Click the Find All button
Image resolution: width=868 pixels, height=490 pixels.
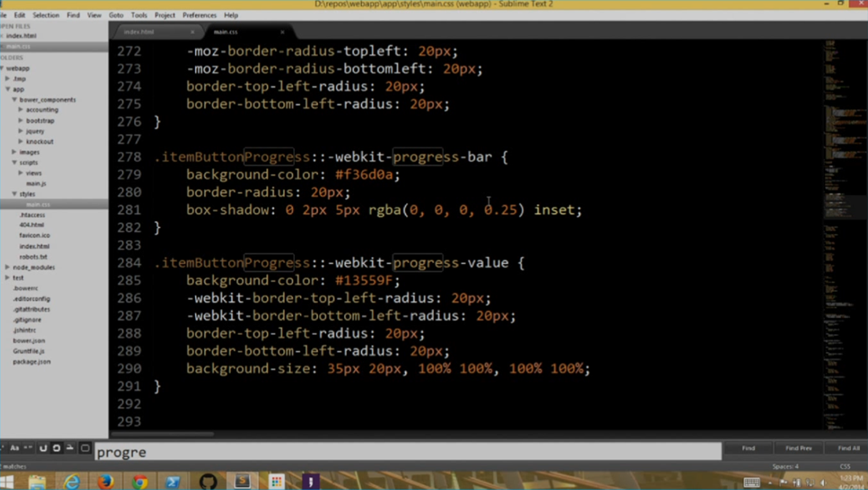(848, 448)
